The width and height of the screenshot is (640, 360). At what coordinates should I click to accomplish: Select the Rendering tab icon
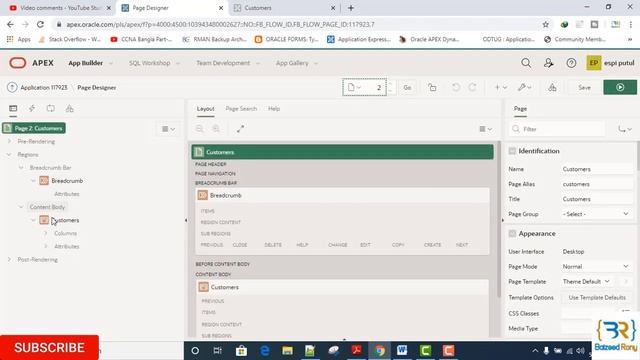tap(13, 109)
